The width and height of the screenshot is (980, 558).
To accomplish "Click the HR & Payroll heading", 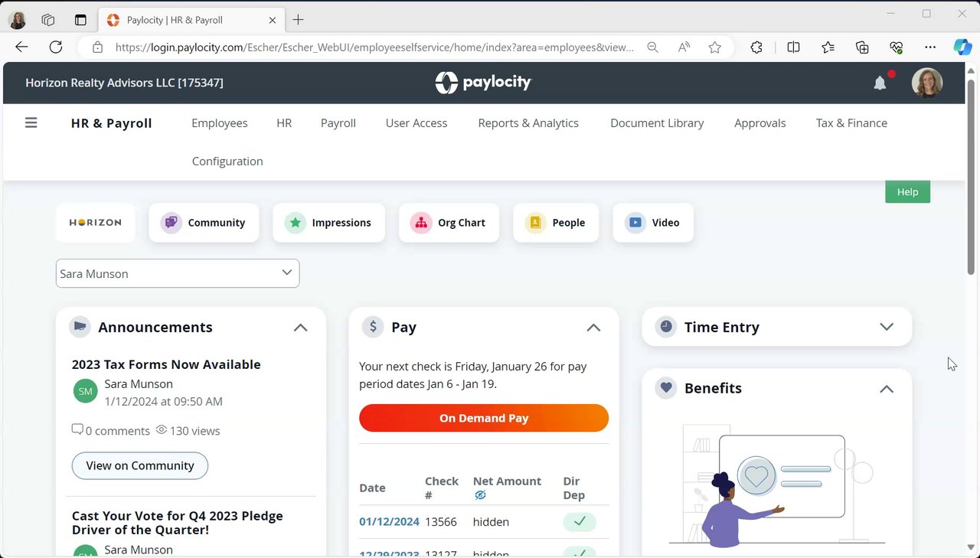I will [x=111, y=123].
